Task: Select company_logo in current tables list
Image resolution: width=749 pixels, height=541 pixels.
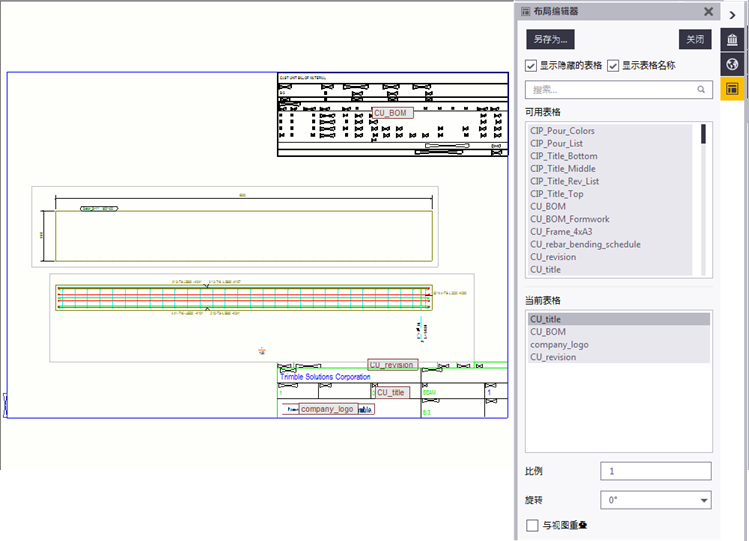Action: 559,345
